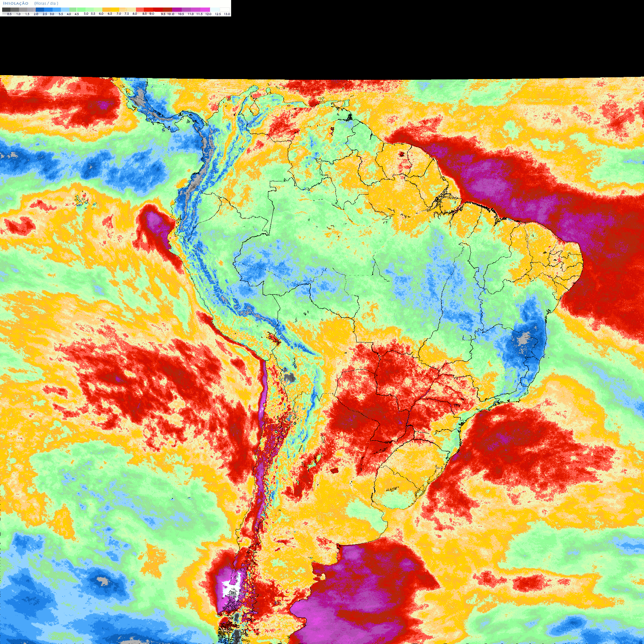The width and height of the screenshot is (644, 644).
Task: Click the '2.0' legend value
Action: pos(36,14)
